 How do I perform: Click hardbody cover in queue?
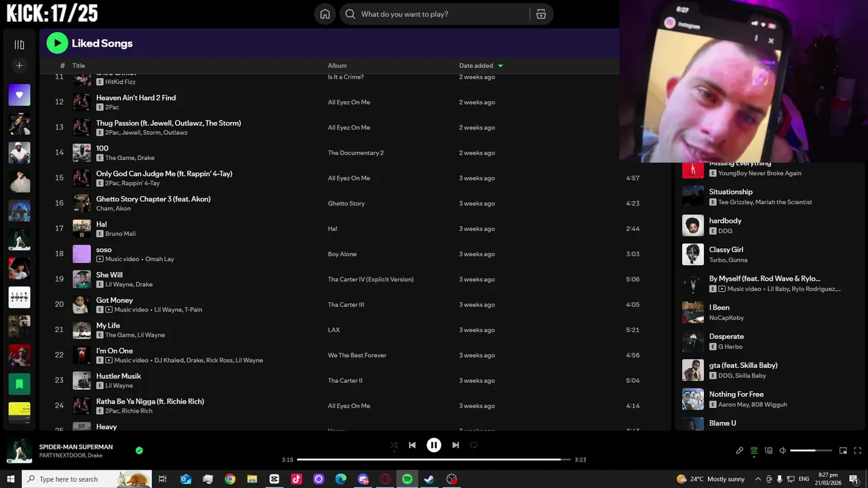tap(692, 226)
